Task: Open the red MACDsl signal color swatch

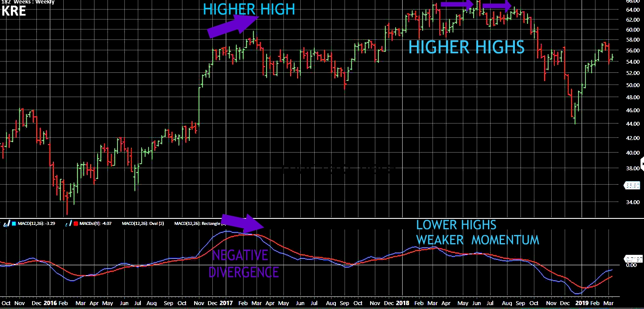Action: [75, 224]
